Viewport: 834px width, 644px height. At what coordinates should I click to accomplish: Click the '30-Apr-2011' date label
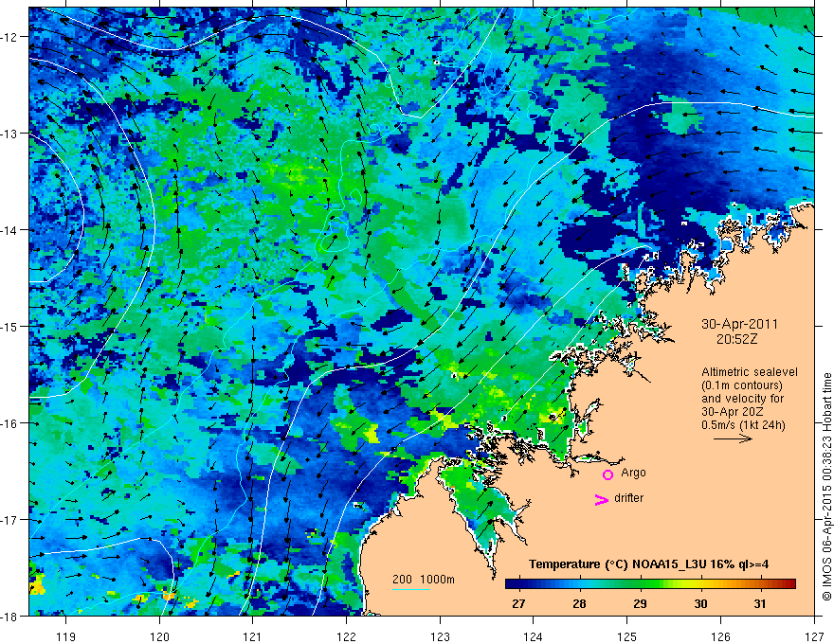point(739,324)
